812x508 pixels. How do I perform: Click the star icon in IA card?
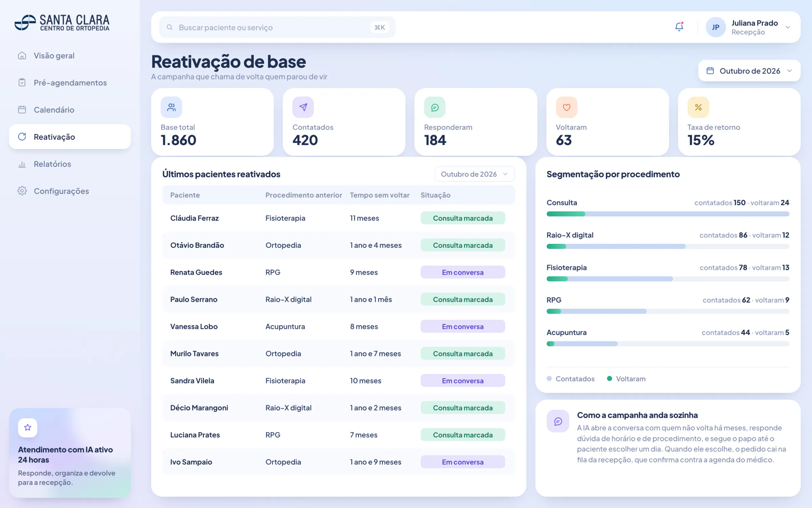point(28,427)
